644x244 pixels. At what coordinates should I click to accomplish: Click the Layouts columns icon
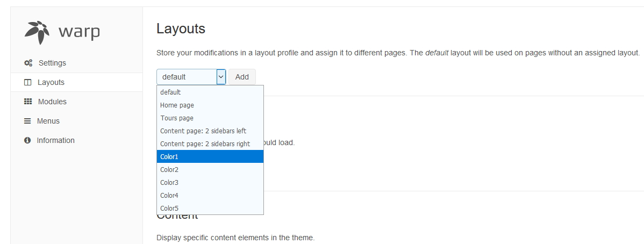click(28, 82)
